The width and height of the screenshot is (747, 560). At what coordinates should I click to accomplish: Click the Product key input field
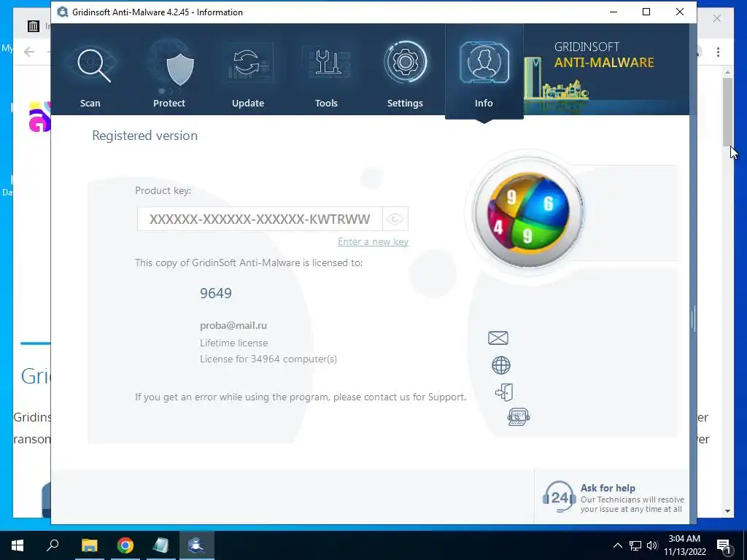260,219
